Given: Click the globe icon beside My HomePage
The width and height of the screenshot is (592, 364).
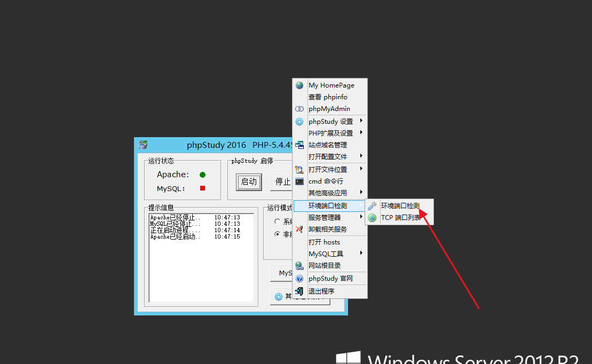Looking at the screenshot, I should point(299,85).
